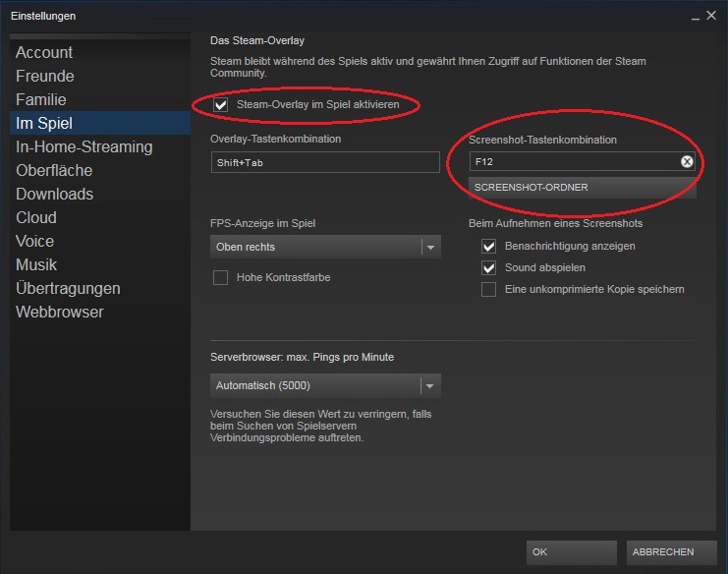This screenshot has width=728, height=574.
Task: Open Downloads settings
Action: click(x=100, y=195)
